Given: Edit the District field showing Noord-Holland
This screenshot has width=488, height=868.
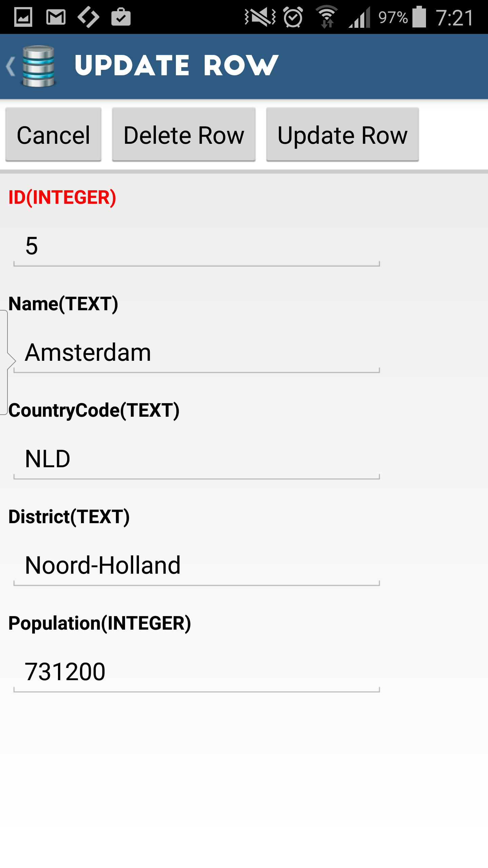Looking at the screenshot, I should tap(197, 566).
